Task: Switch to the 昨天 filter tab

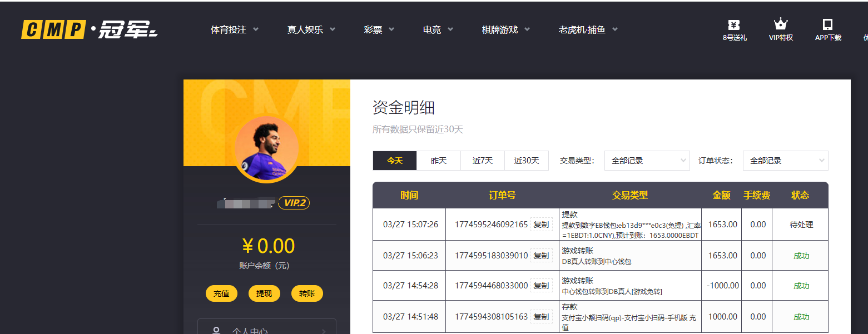Action: click(x=439, y=161)
